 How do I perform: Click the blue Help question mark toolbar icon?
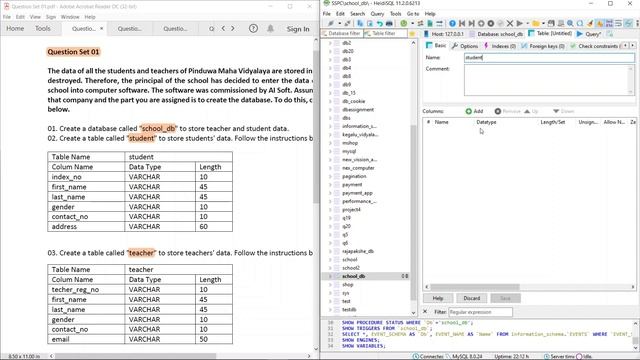point(452,23)
